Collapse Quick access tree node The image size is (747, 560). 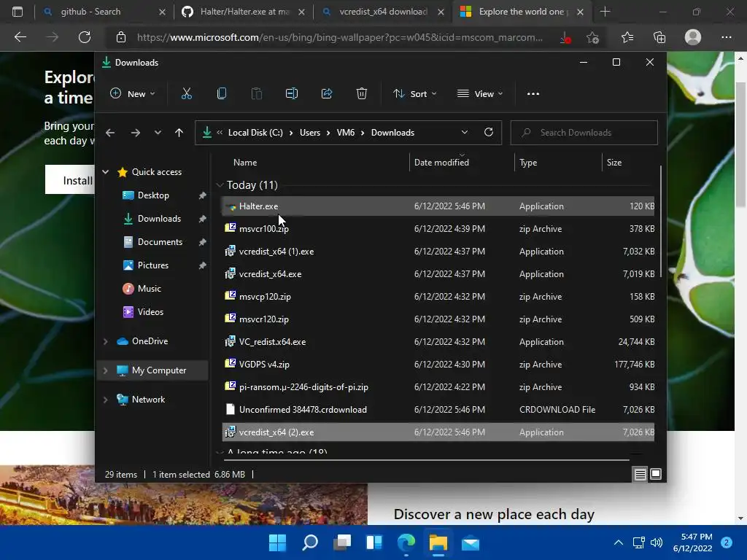tap(106, 172)
